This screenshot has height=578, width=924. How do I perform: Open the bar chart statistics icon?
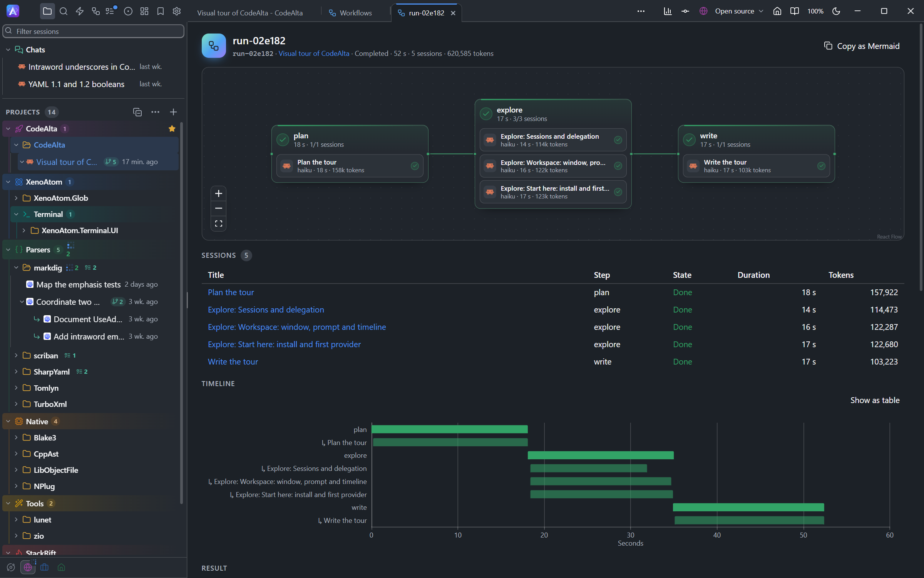click(668, 12)
